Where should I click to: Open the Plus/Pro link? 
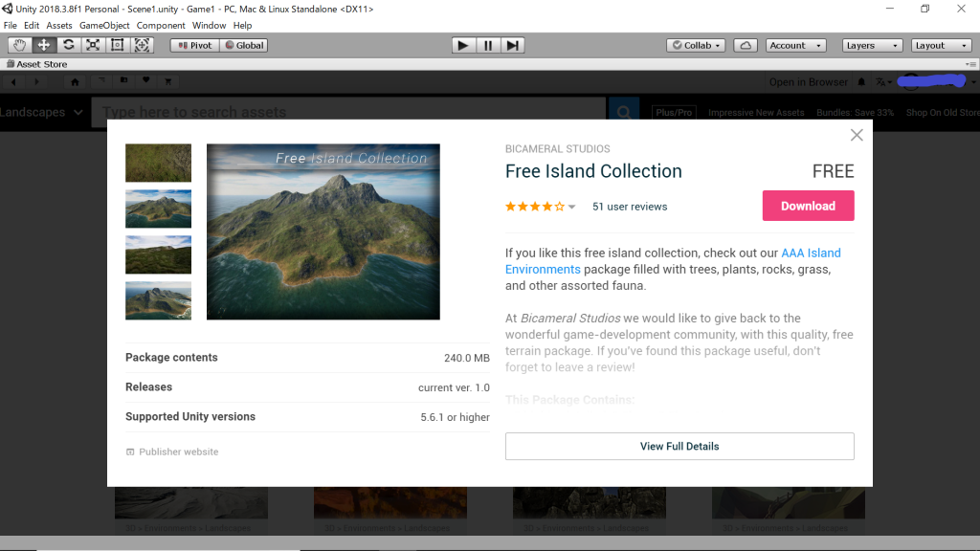pos(674,113)
